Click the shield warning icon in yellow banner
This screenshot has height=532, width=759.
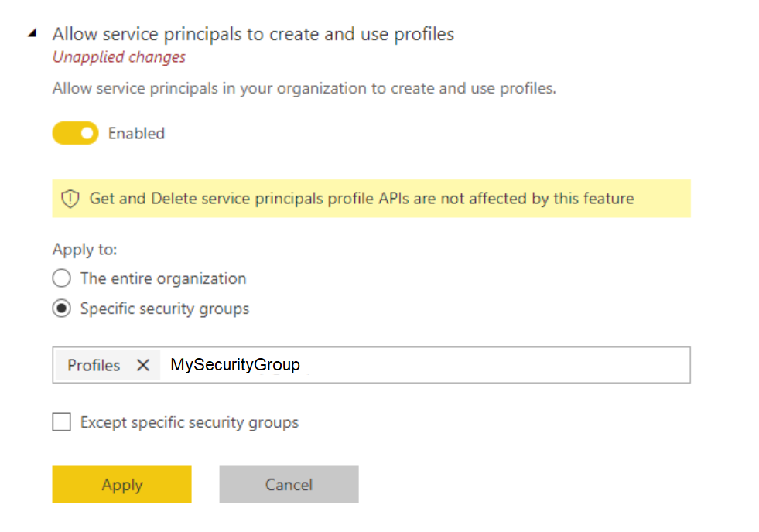[70, 199]
